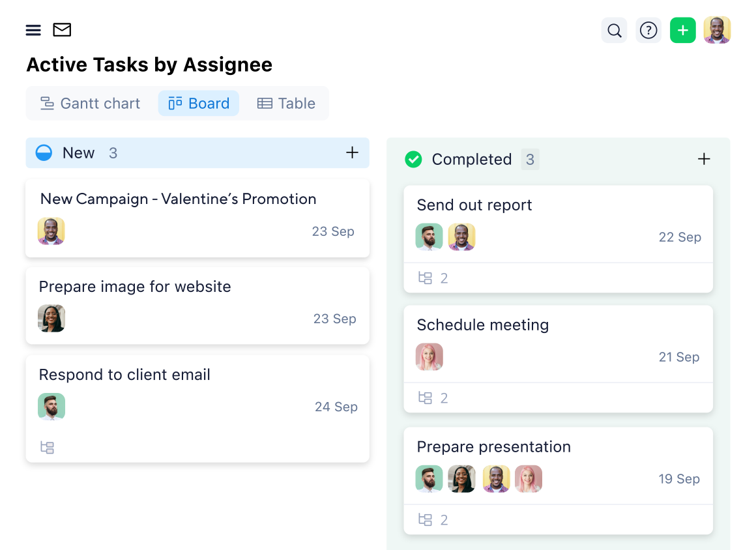Click the task count next to New
Viewport: 756px width, 550px height.
(x=113, y=152)
